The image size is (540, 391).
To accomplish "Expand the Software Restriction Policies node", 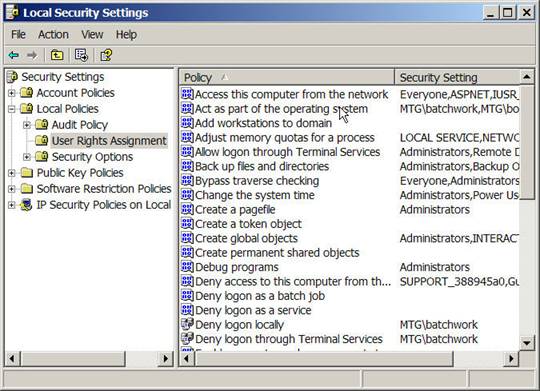I will click(x=12, y=189).
